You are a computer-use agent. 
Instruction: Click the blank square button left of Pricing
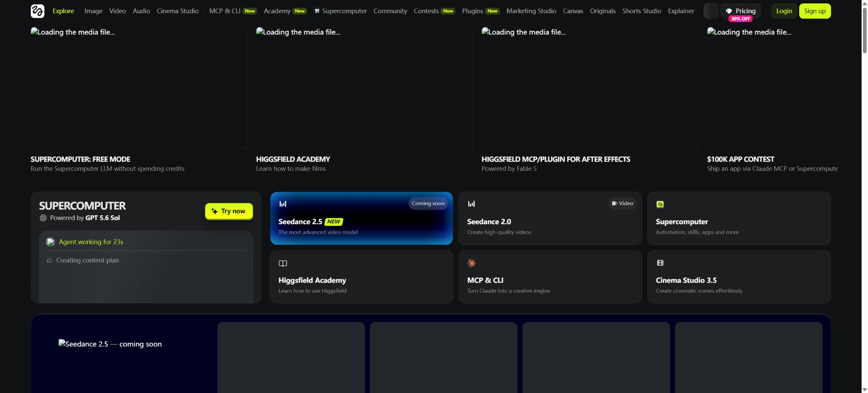711,11
